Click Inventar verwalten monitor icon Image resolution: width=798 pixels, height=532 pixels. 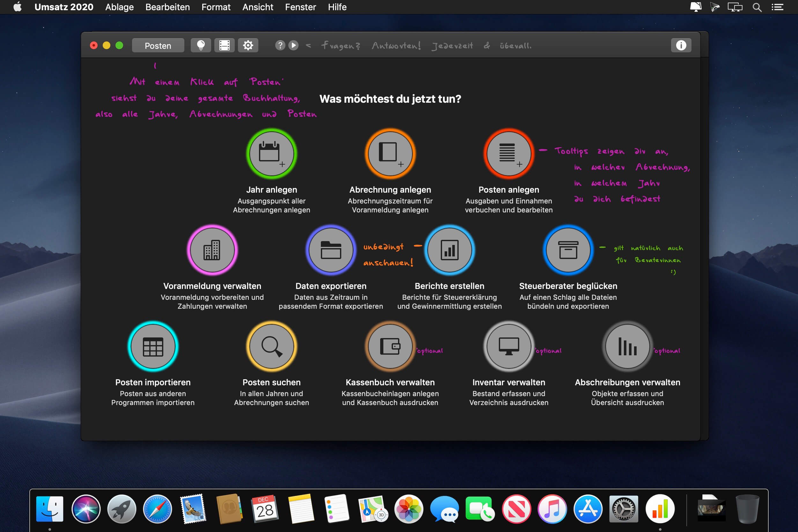pos(509,346)
